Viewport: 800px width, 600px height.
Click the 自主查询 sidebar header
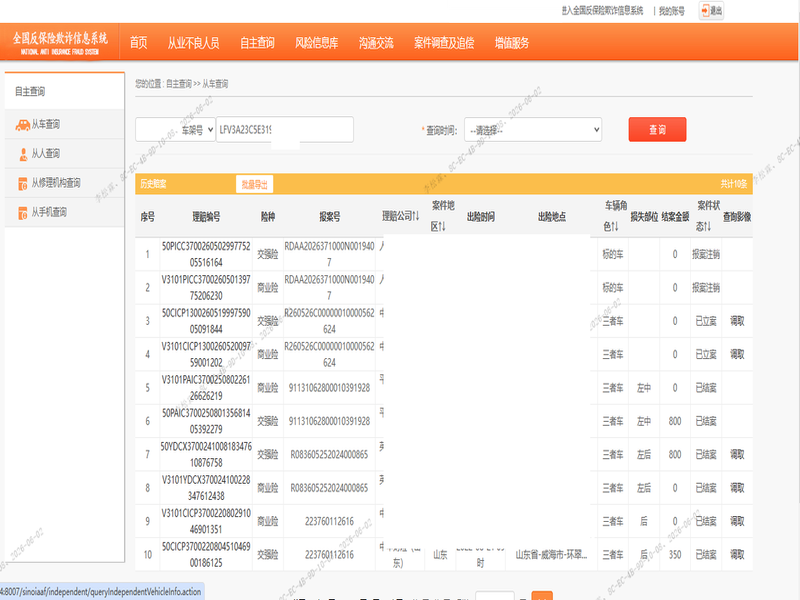(x=30, y=91)
